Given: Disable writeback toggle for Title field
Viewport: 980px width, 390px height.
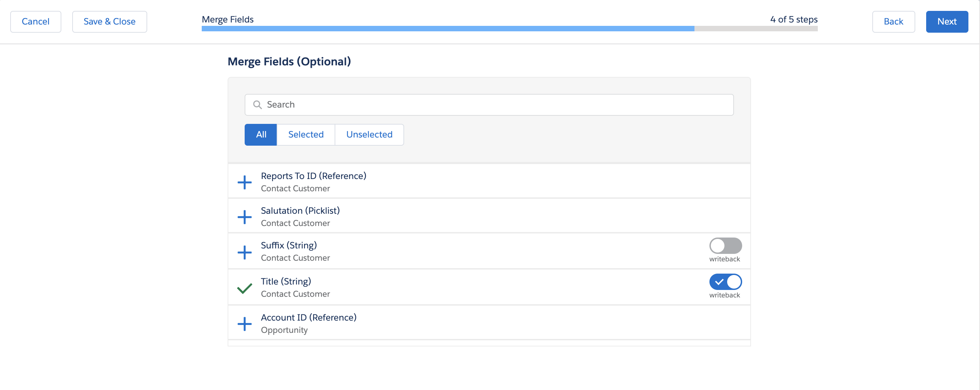Looking at the screenshot, I should (725, 282).
